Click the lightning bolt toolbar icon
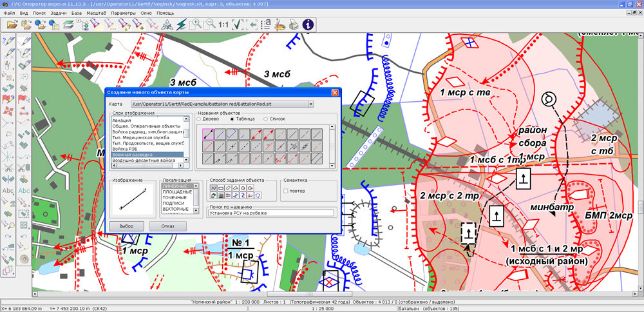The height and width of the screenshot is (312, 644). (x=181, y=24)
